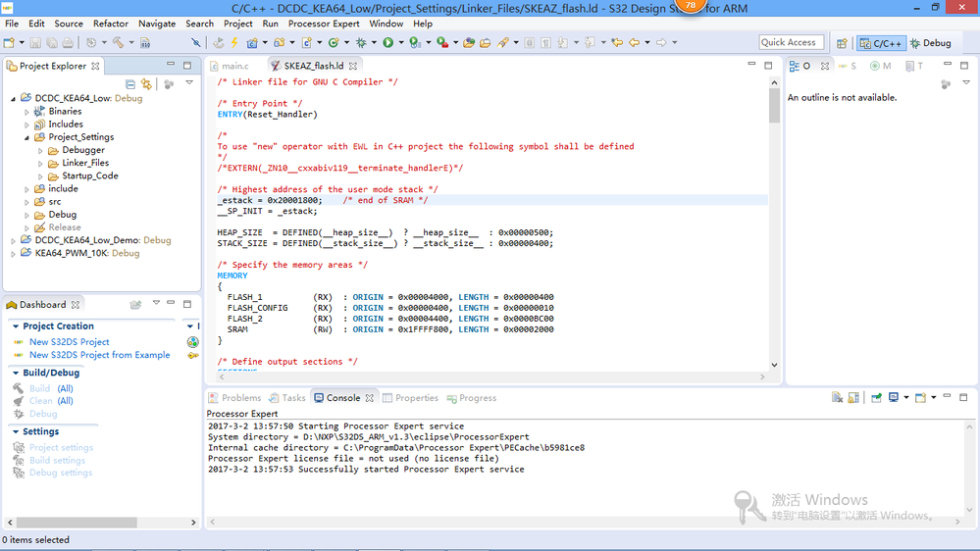The width and height of the screenshot is (980, 551).
Task: Switch to the Problems tab
Action: coord(234,398)
